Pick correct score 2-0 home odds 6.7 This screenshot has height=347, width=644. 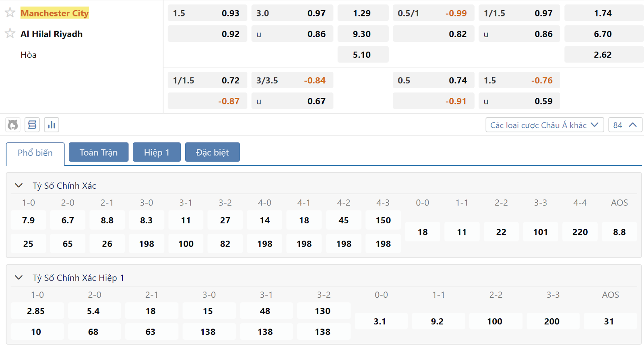68,220
